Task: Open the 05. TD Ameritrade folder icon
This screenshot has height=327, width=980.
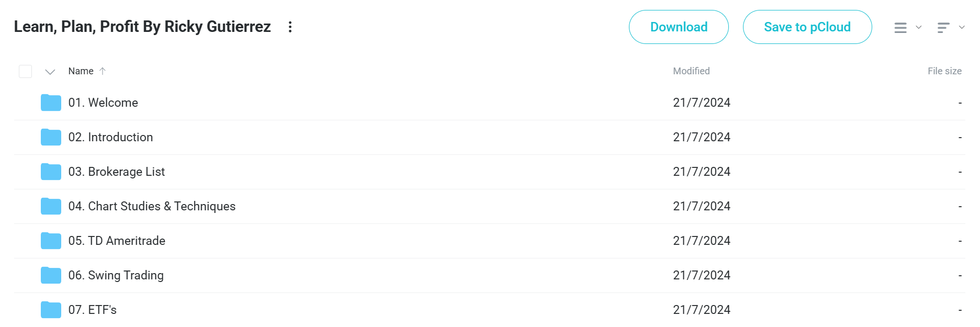Action: pyautogui.click(x=51, y=241)
